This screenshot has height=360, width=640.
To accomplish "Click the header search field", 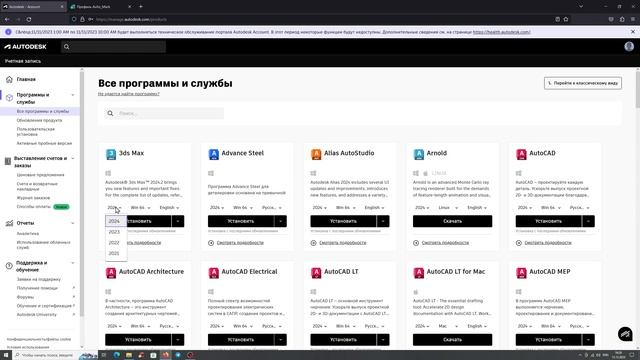I will (113, 47).
